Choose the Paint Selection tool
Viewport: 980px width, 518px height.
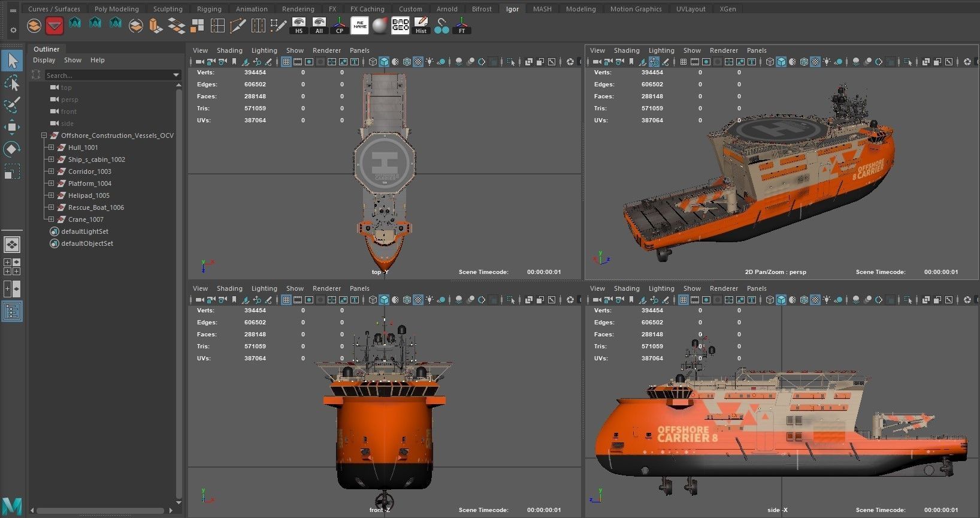[x=12, y=105]
